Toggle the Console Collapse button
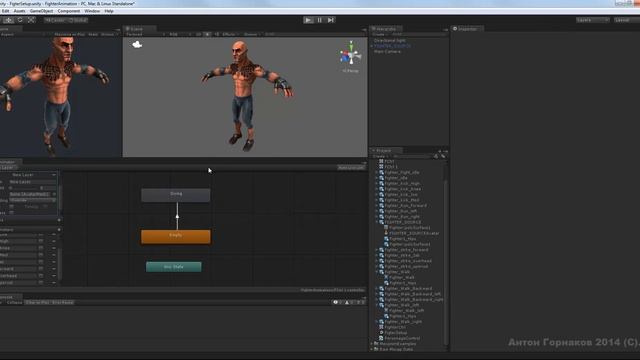Screen dimensions: 640x360 coord(15,302)
